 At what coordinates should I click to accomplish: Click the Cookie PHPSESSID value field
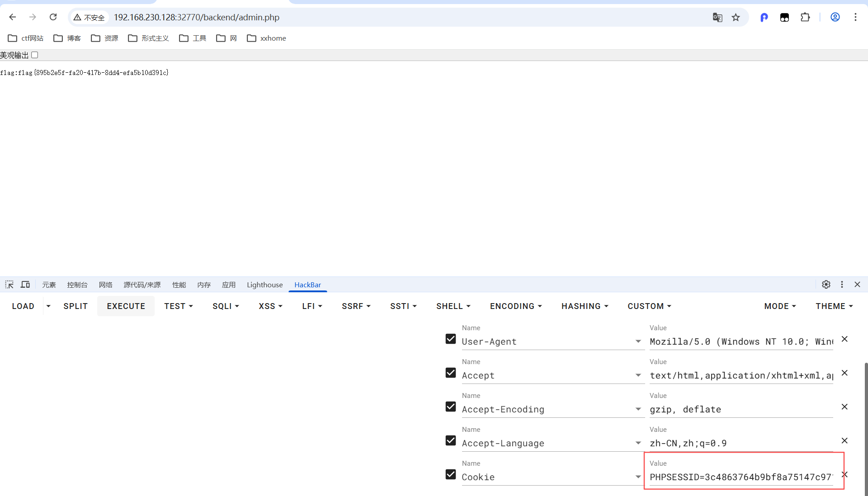coord(741,477)
